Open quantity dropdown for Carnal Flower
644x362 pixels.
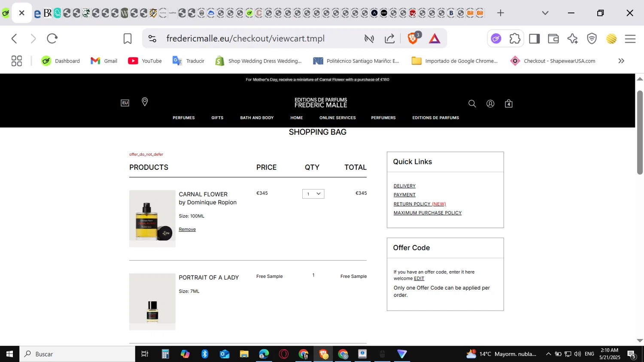click(313, 194)
